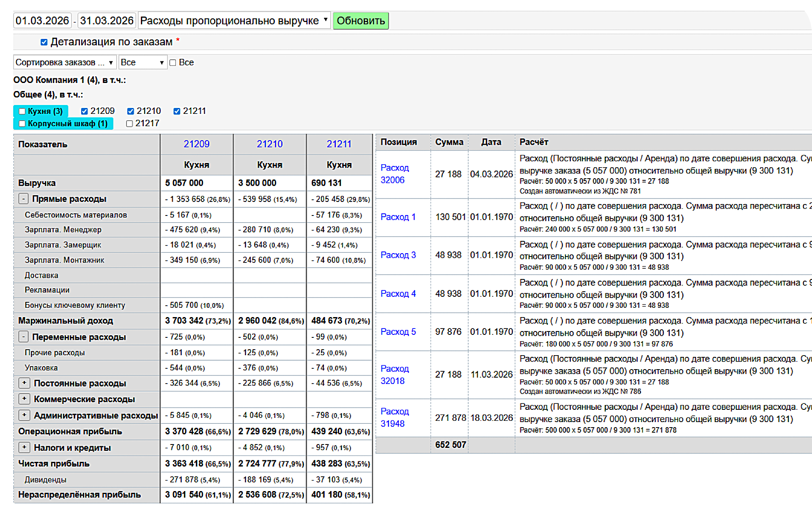Expand the Налоги и кредиты section
812x508 pixels.
pyautogui.click(x=25, y=447)
